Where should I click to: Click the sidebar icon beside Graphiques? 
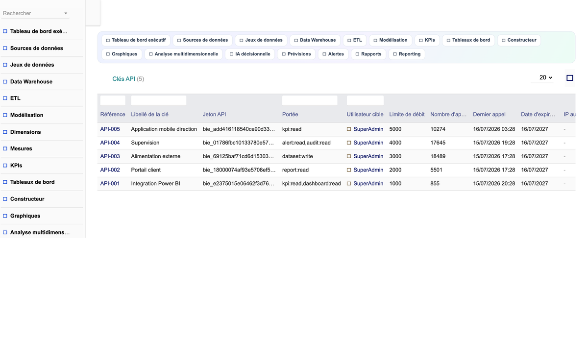click(x=5, y=216)
